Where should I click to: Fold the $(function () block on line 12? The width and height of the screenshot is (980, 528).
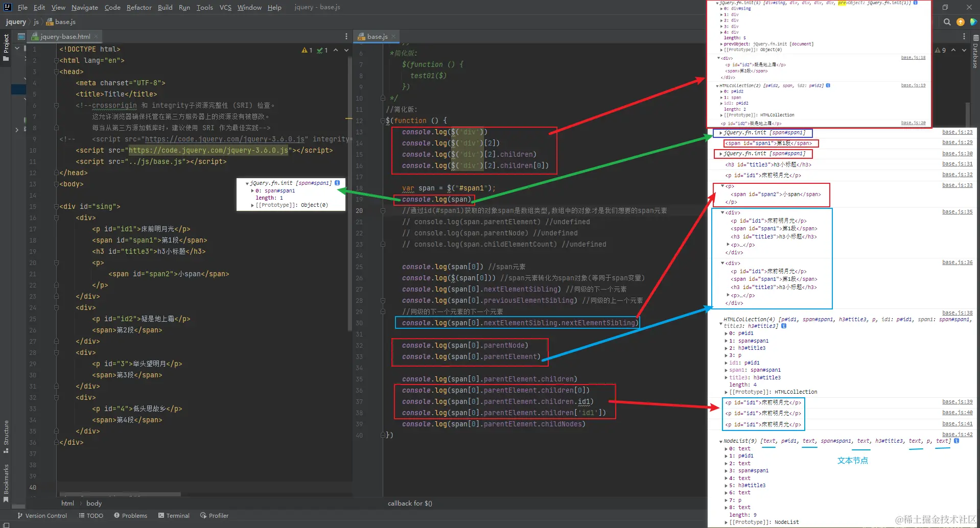click(x=383, y=121)
